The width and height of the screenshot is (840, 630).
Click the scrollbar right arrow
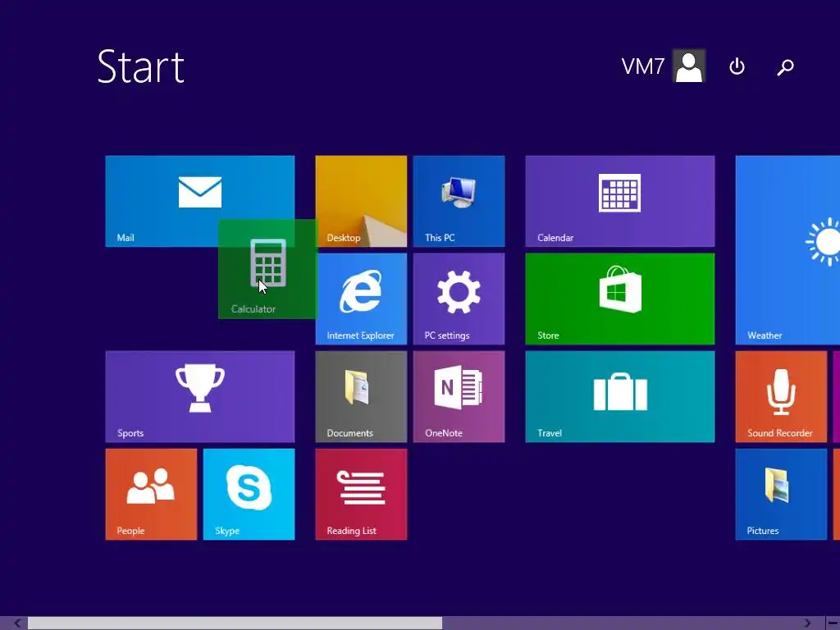[807, 623]
